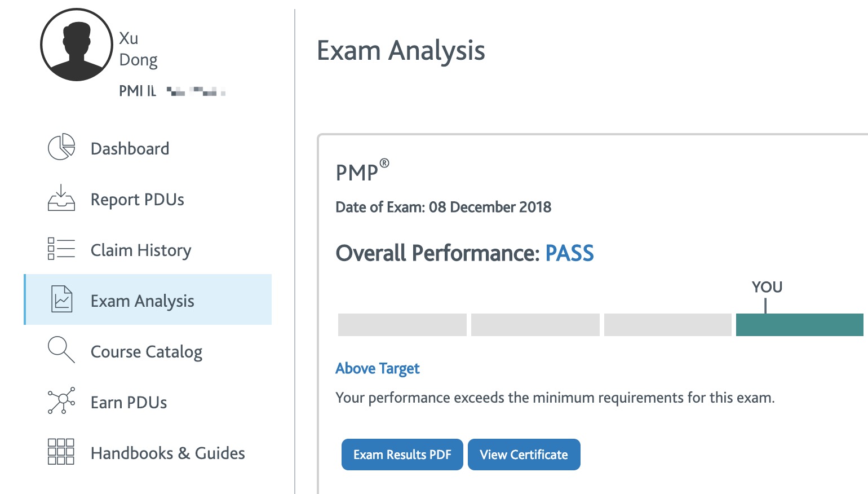Viewport: 868px width, 494px height.
Task: Open Claim History page
Action: [x=141, y=250]
